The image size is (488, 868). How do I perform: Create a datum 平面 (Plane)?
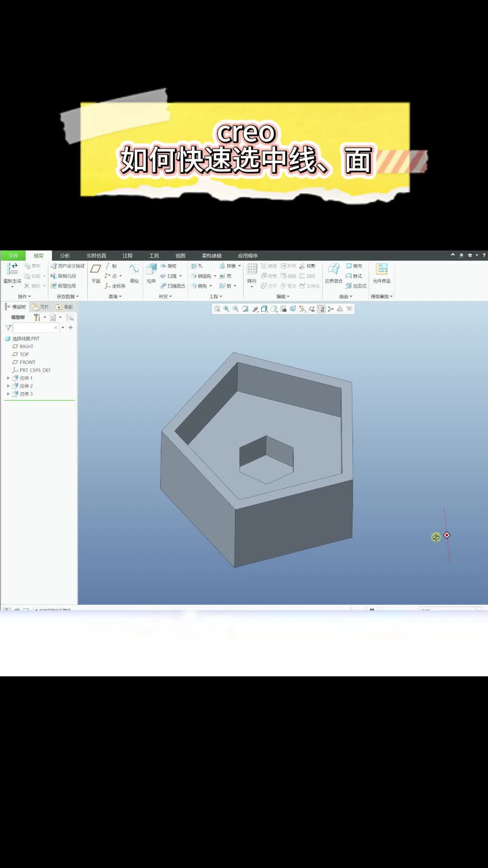pyautogui.click(x=96, y=273)
